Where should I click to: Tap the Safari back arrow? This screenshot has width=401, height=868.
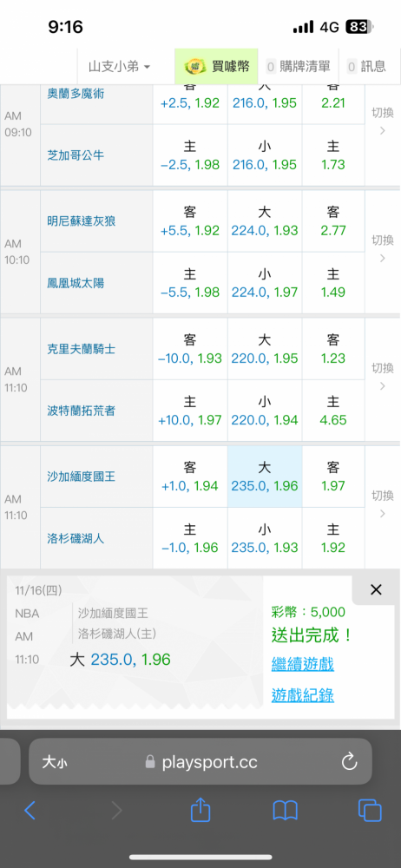click(x=30, y=811)
